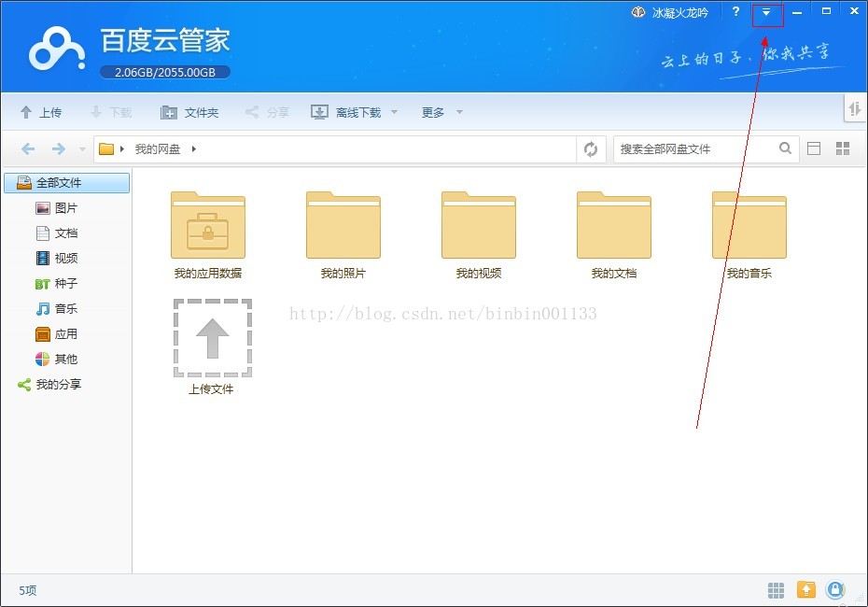868x607 pixels.
Task: Click the 5项 item count text
Action: click(x=28, y=590)
